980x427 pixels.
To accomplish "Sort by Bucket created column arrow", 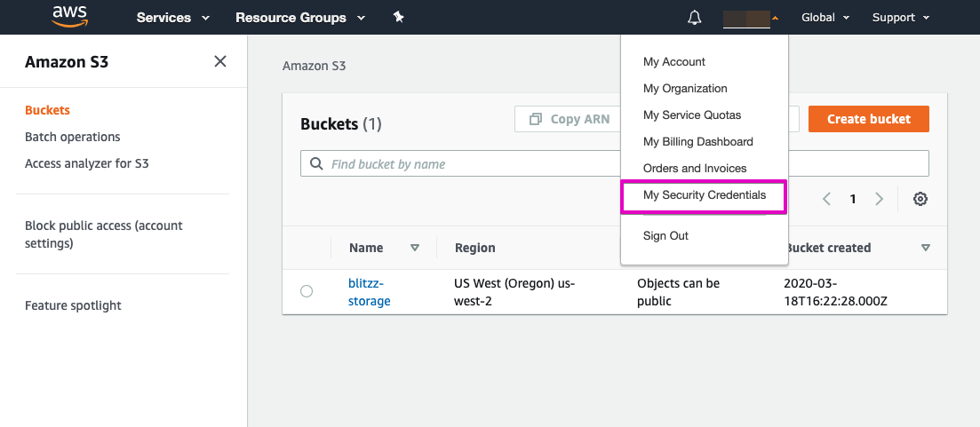I will [926, 248].
